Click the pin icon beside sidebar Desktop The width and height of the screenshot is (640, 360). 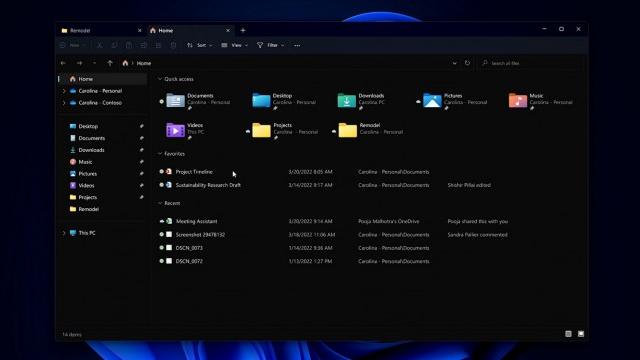(141, 127)
